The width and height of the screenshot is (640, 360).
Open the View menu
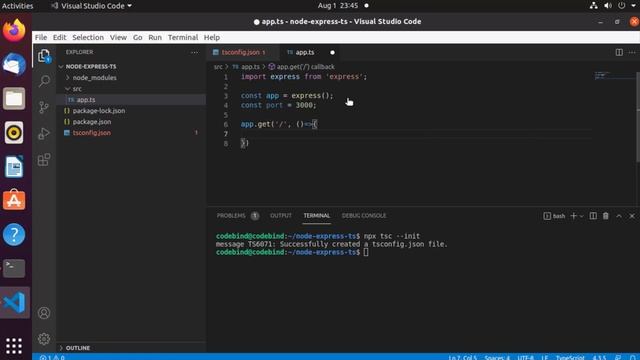118,38
